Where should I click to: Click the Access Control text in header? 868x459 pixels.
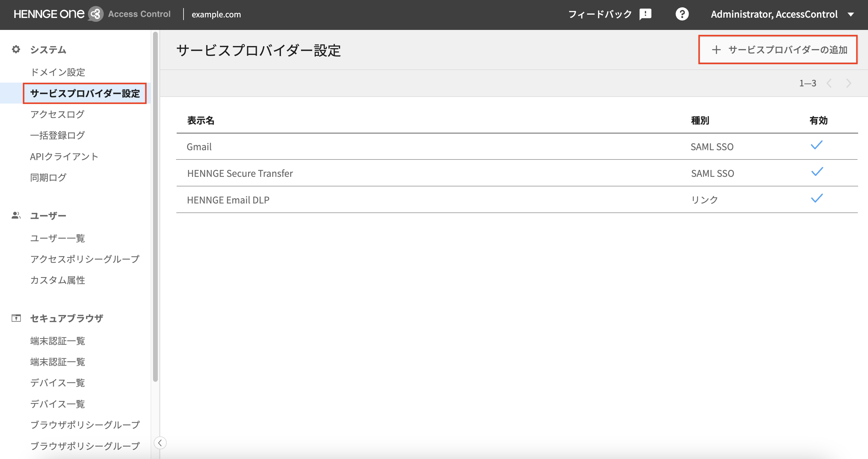139,14
